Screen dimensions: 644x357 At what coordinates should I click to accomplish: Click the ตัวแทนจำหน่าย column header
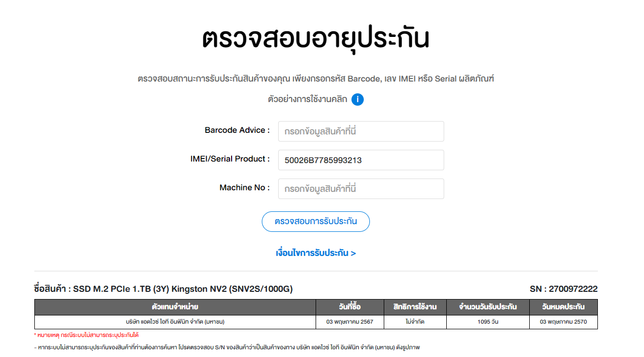tap(175, 307)
